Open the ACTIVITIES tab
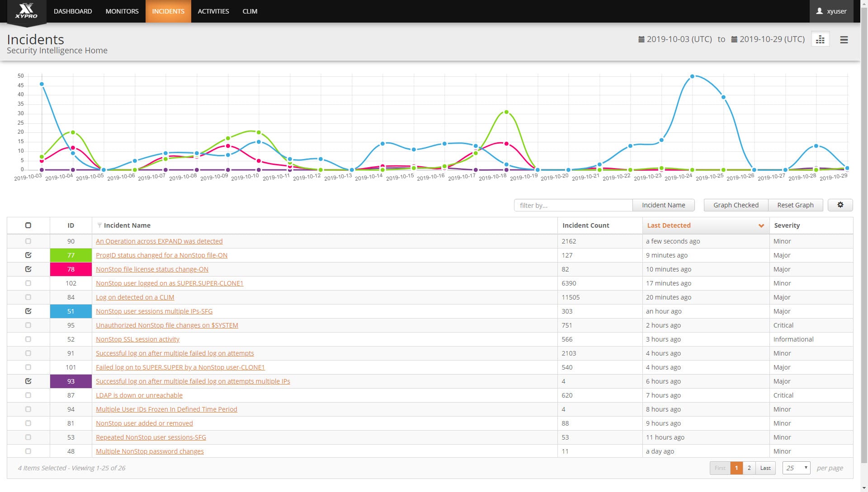 (213, 11)
